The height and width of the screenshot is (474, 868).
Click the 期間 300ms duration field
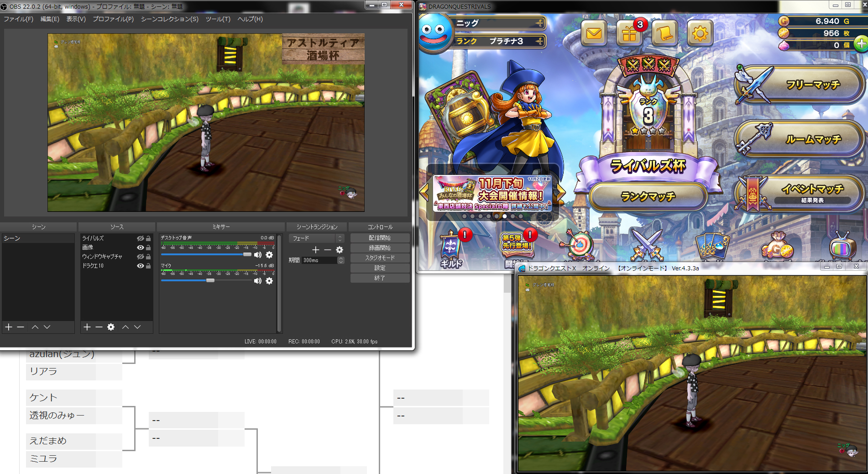(319, 260)
